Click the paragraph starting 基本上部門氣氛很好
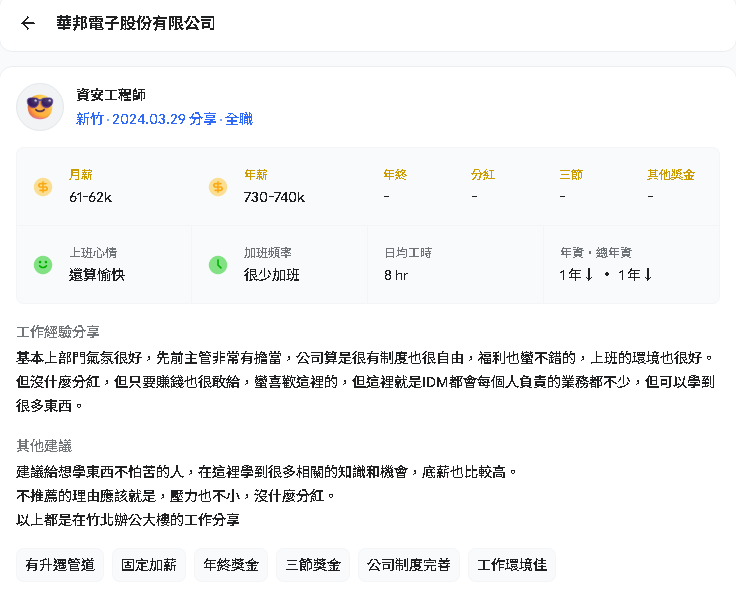The width and height of the screenshot is (736, 589). [x=365, y=382]
